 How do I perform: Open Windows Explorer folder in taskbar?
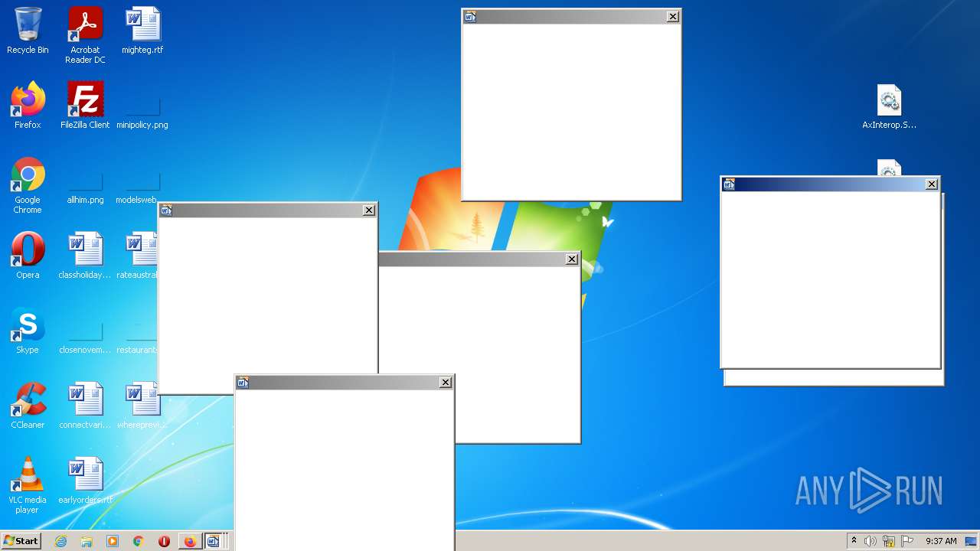point(87,541)
